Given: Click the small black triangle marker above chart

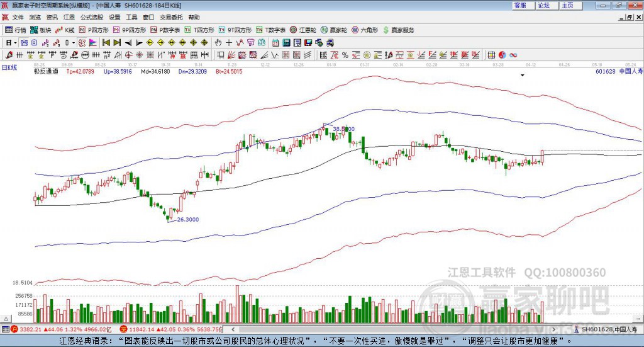Looking at the screenshot, I should pyautogui.click(x=523, y=75).
